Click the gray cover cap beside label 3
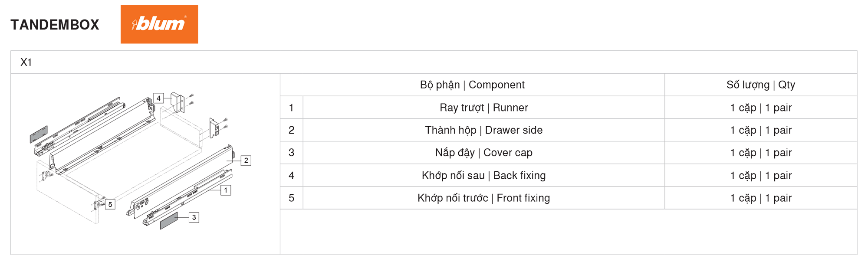Screen dimensions: 868x262 (x=169, y=221)
